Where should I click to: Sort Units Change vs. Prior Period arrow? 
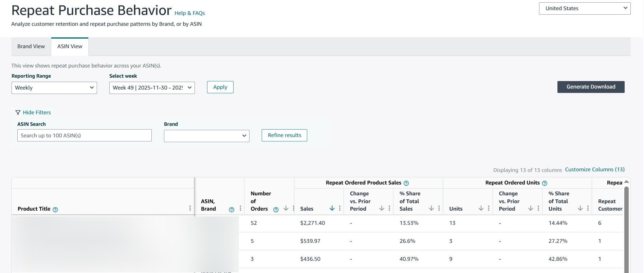click(x=531, y=208)
